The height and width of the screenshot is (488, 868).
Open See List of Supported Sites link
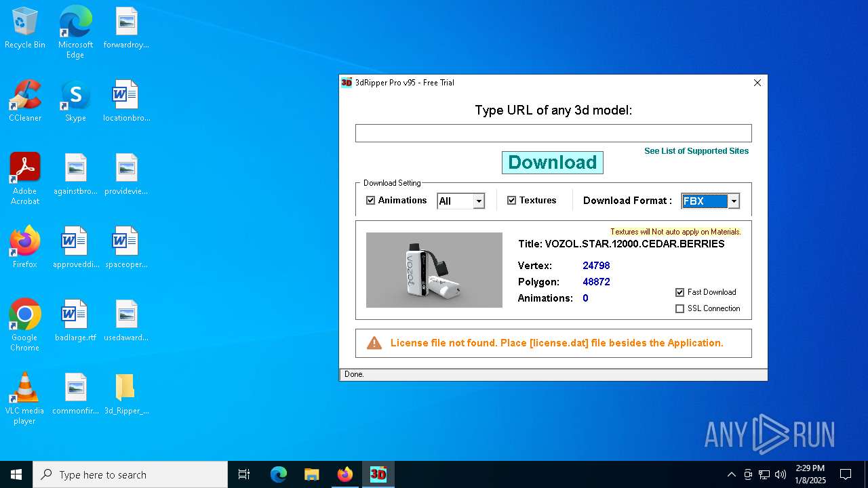[x=696, y=151]
